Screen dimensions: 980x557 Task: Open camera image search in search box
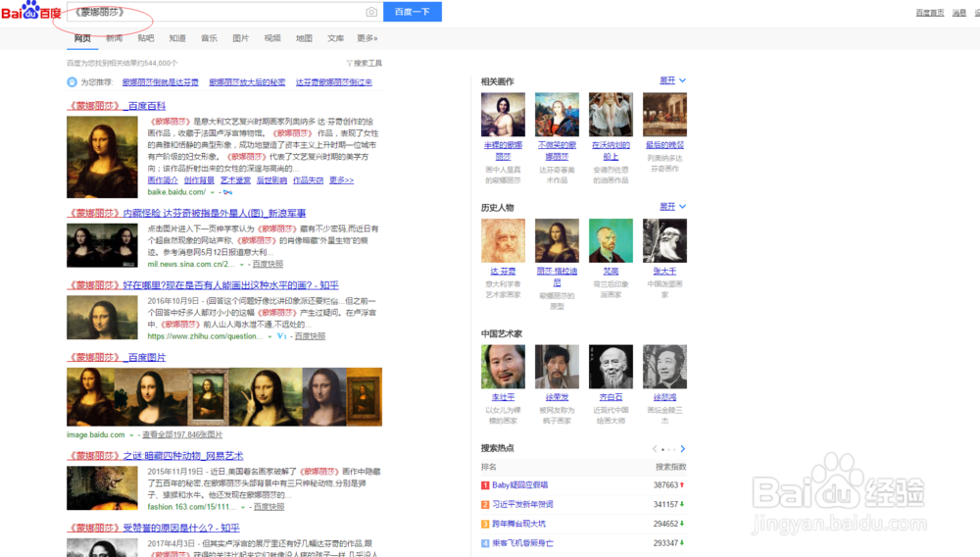click(371, 12)
